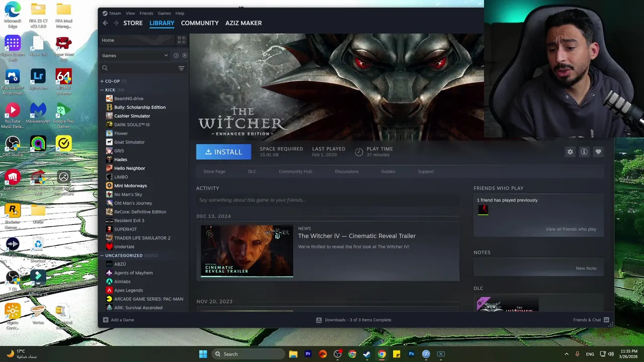Screen dimensions: 644x362
Task: Open the AZIZ MAKER profile tab
Action: (x=244, y=23)
